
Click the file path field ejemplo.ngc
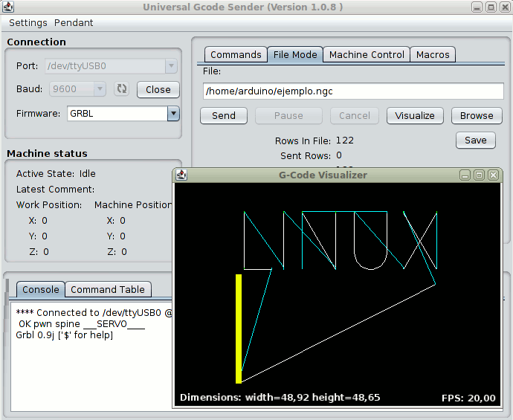[353, 91]
